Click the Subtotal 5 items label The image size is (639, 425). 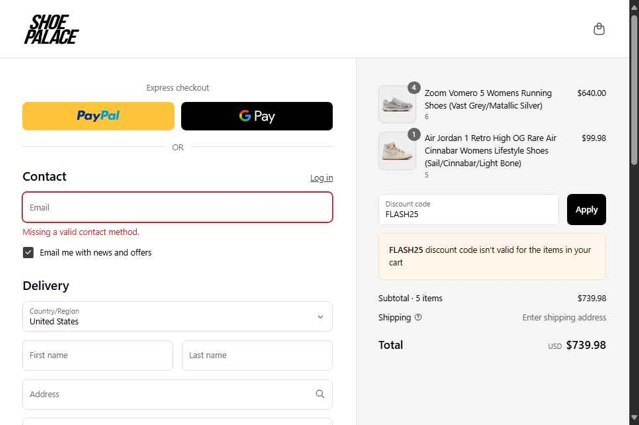coord(410,298)
